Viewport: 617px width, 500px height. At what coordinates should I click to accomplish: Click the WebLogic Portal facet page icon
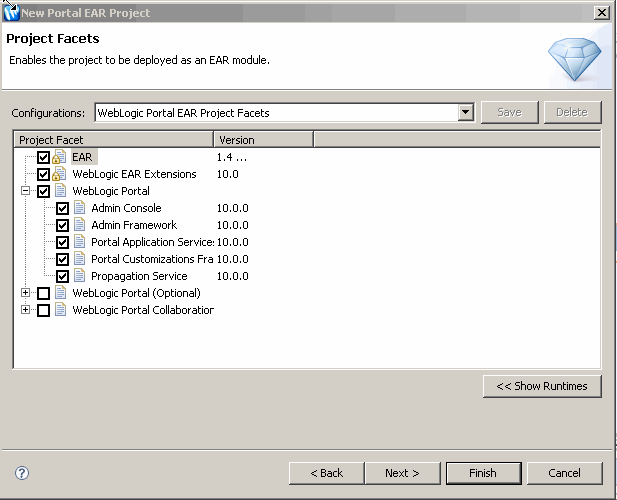(61, 191)
